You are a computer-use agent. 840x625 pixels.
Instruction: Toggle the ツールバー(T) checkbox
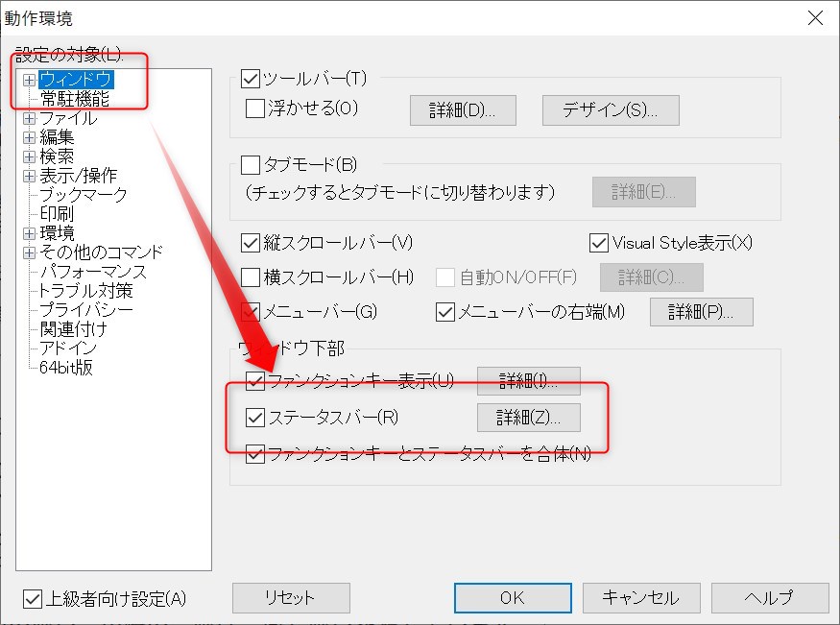(251, 79)
